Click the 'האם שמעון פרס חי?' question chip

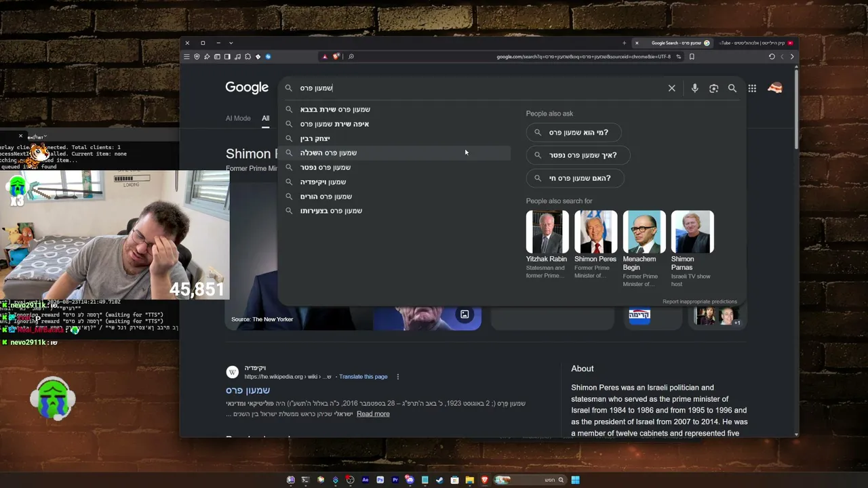[574, 178]
